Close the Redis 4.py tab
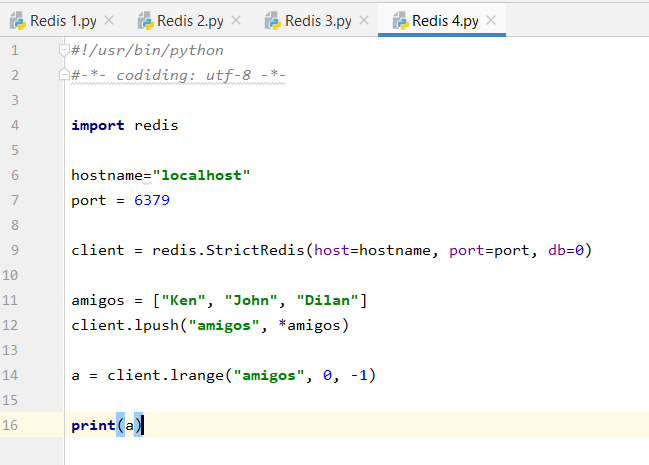Viewport: 649px width, 465px height. pyautogui.click(x=491, y=20)
